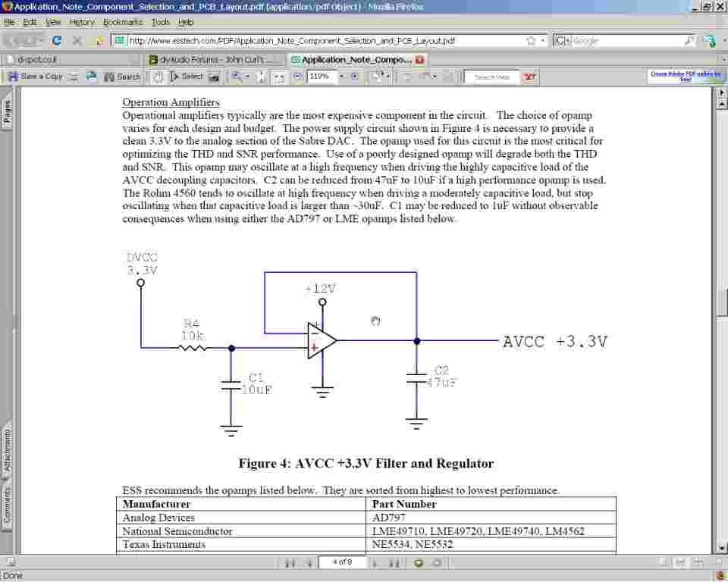Image resolution: width=728 pixels, height=582 pixels.
Task: Click the Create Adobe PDF online link
Action: click(x=686, y=76)
